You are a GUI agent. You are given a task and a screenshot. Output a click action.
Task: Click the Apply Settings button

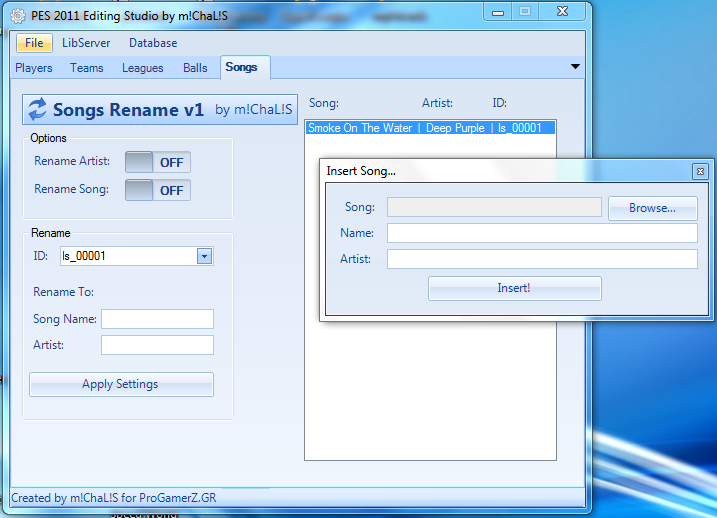[121, 384]
